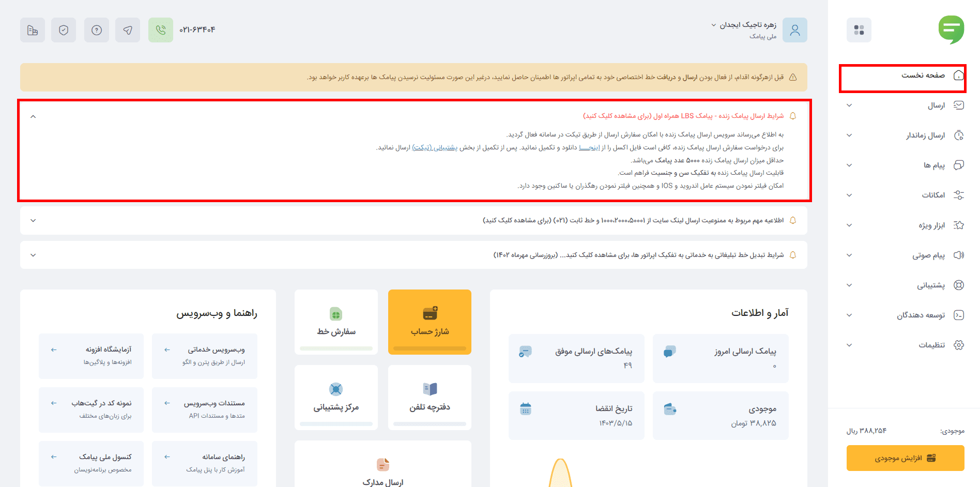
Task: Click bell icon of شرایط تبدیل خط announcement
Action: 793,255
